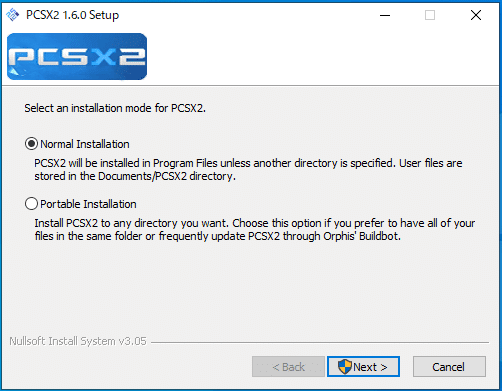Click the 'Select an installation mode' heading

click(115, 108)
